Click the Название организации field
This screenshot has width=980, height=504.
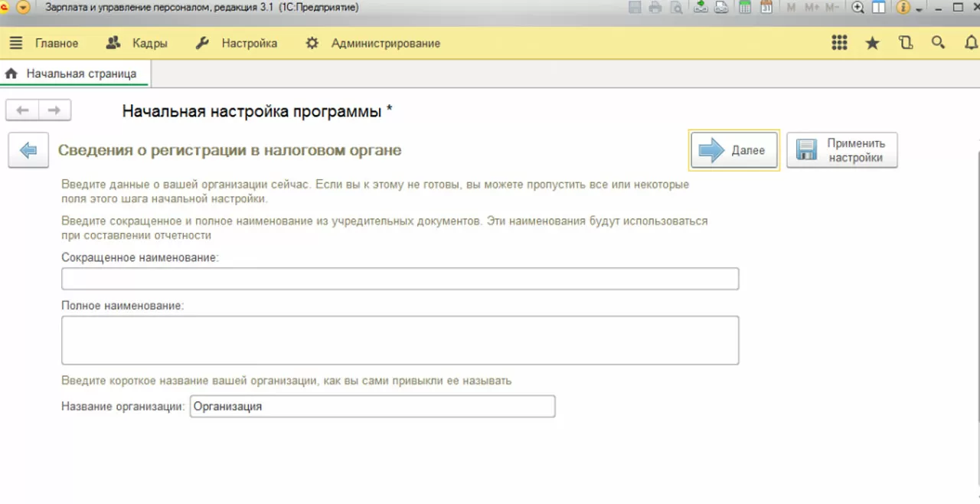[x=373, y=406]
